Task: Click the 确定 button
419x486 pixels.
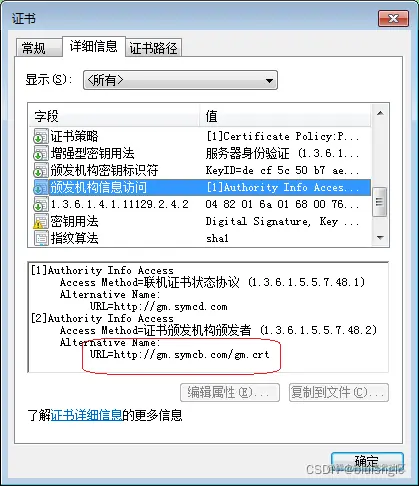Action: tap(367, 462)
